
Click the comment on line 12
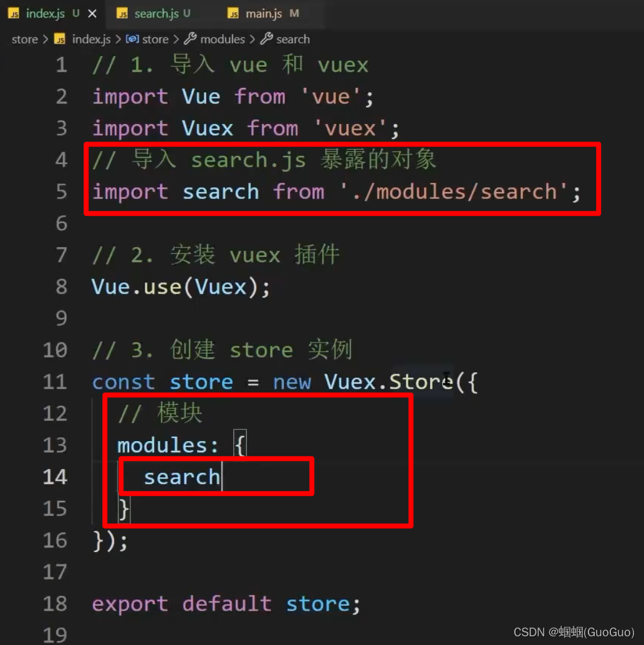pos(160,414)
